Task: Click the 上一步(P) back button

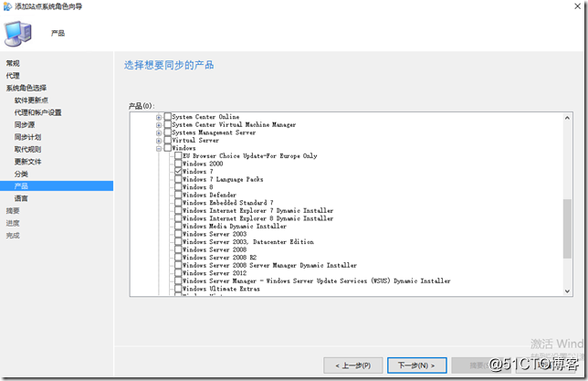Action: click(x=352, y=365)
